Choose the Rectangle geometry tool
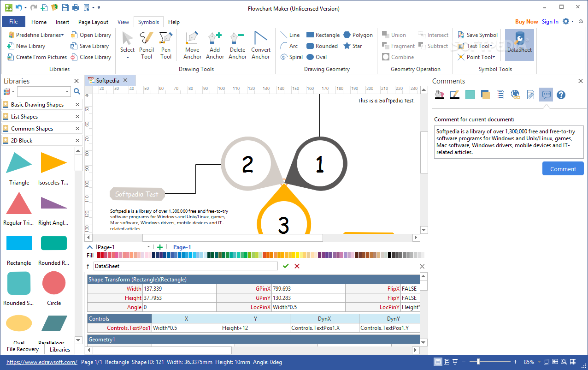 click(323, 35)
